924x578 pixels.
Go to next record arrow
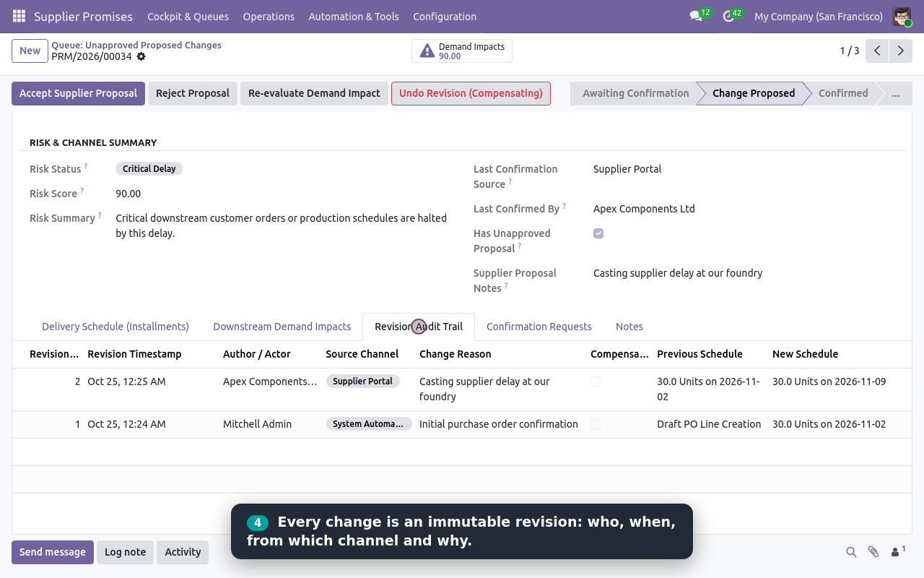coord(900,51)
